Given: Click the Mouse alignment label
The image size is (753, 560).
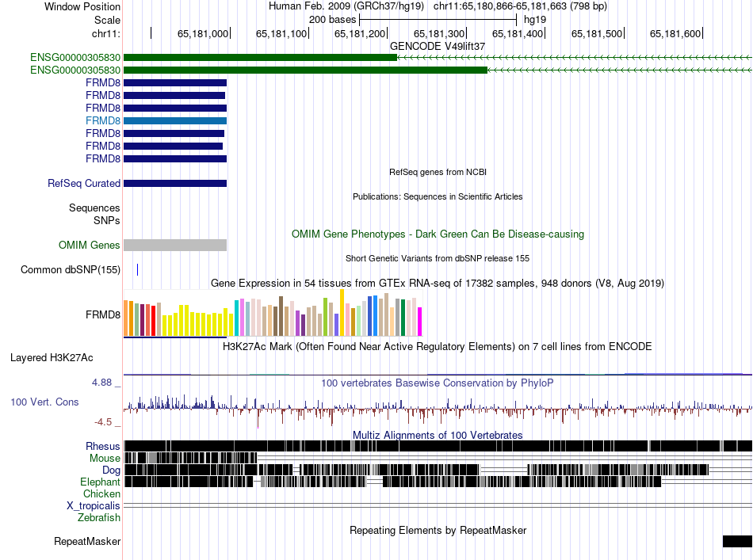Looking at the screenshot, I should click(x=105, y=459).
